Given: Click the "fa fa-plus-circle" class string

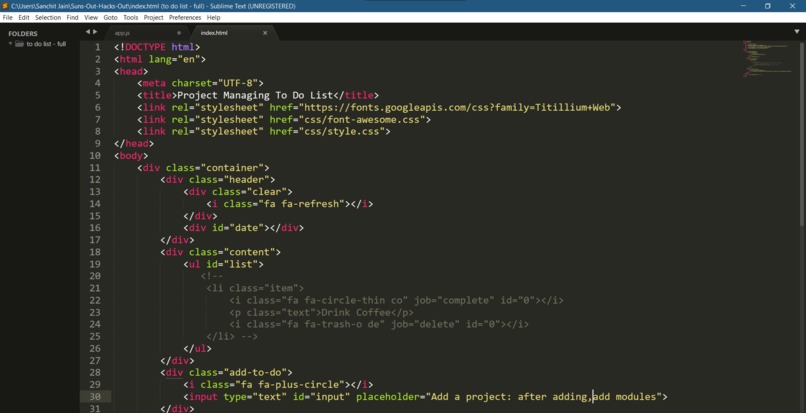Looking at the screenshot, I should point(289,385).
